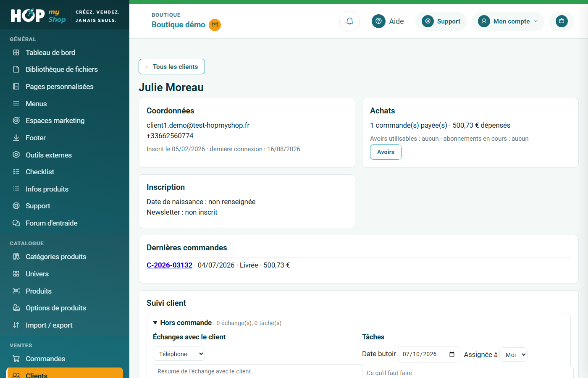Viewport: 588px width, 378px height.
Task: Open the Téléphone channel dropdown
Action: (179, 354)
